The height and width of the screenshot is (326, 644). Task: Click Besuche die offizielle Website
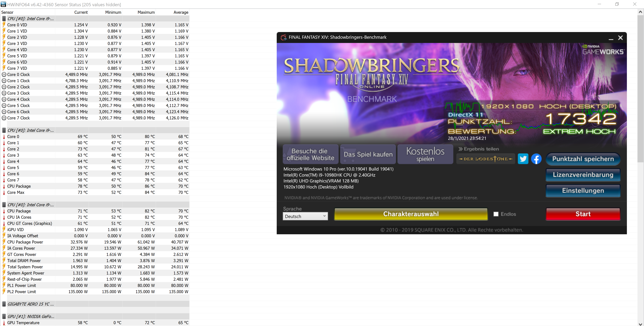(x=310, y=154)
